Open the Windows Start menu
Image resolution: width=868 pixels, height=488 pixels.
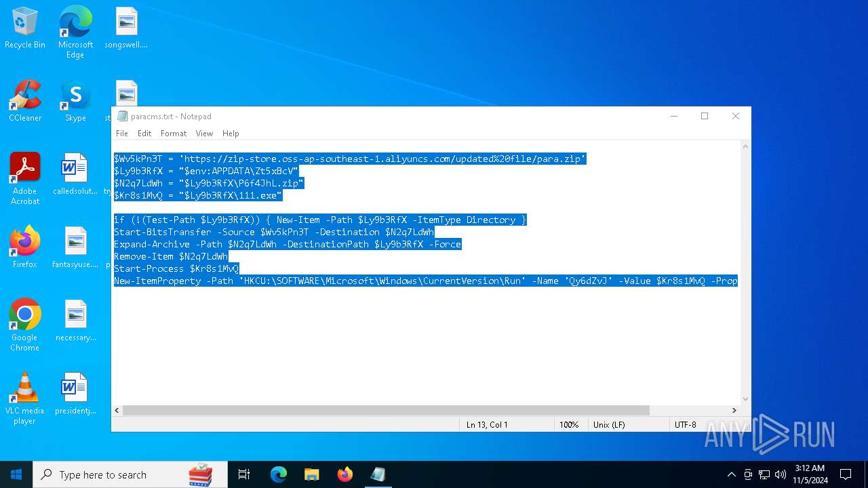click(x=16, y=474)
